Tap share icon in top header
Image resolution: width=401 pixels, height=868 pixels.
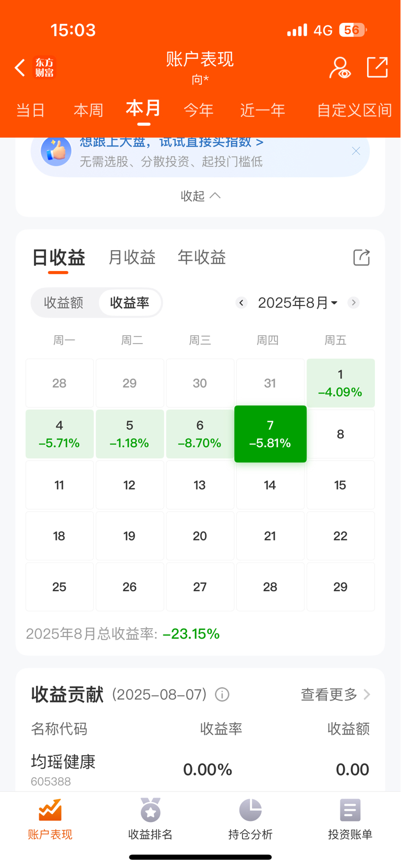(377, 67)
